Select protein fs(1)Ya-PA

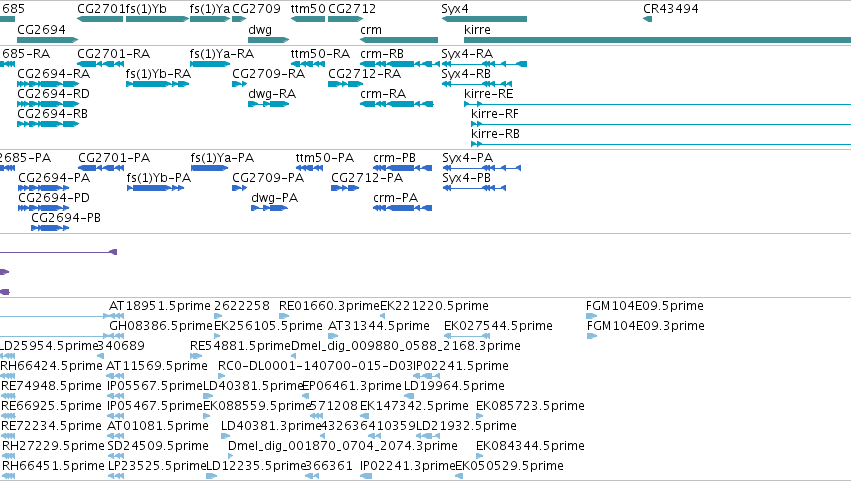coord(209,168)
